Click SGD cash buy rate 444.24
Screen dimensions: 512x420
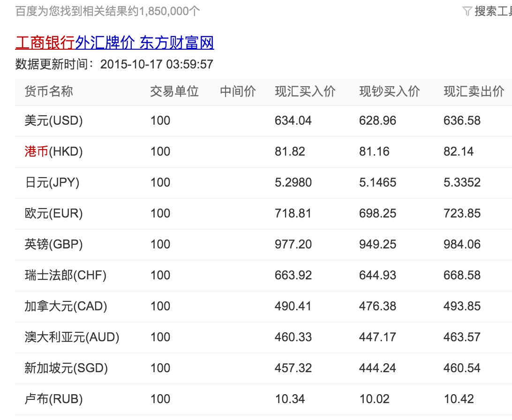(x=377, y=368)
